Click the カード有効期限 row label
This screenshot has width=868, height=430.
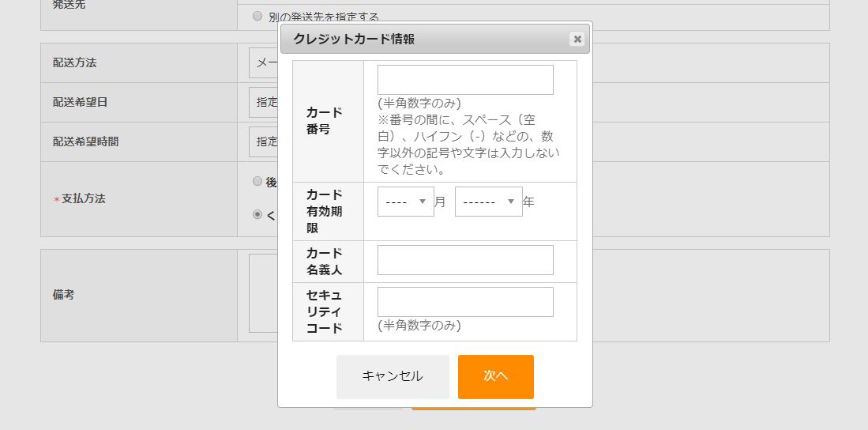point(325,211)
